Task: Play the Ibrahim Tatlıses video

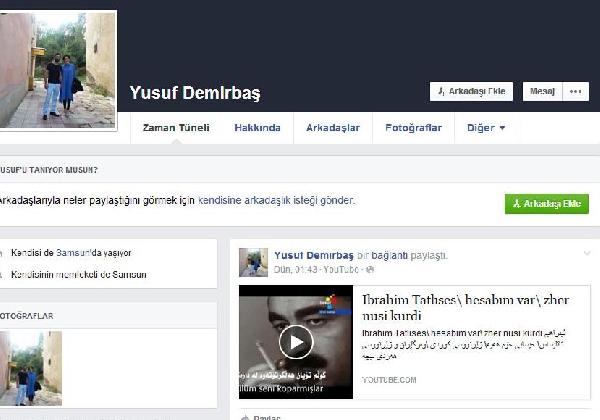Action: [296, 342]
